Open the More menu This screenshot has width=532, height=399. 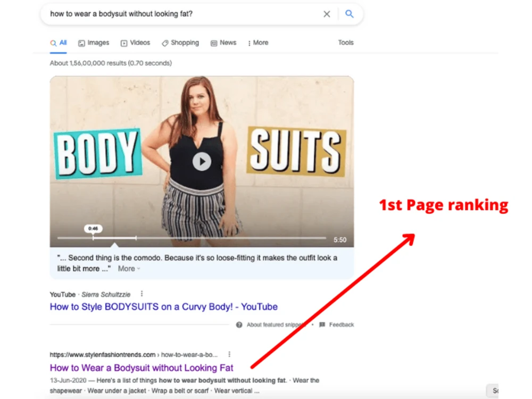click(258, 43)
